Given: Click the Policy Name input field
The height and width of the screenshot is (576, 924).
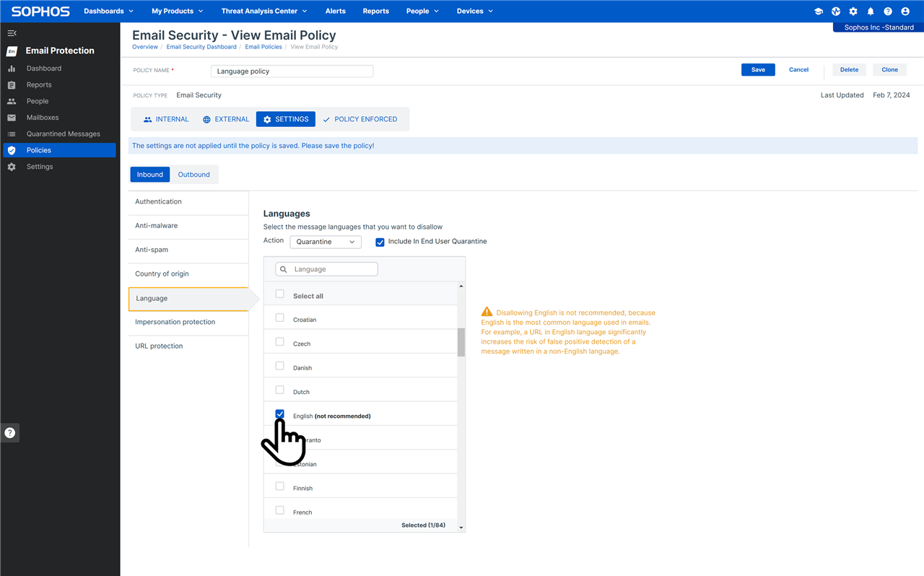Looking at the screenshot, I should point(292,71).
